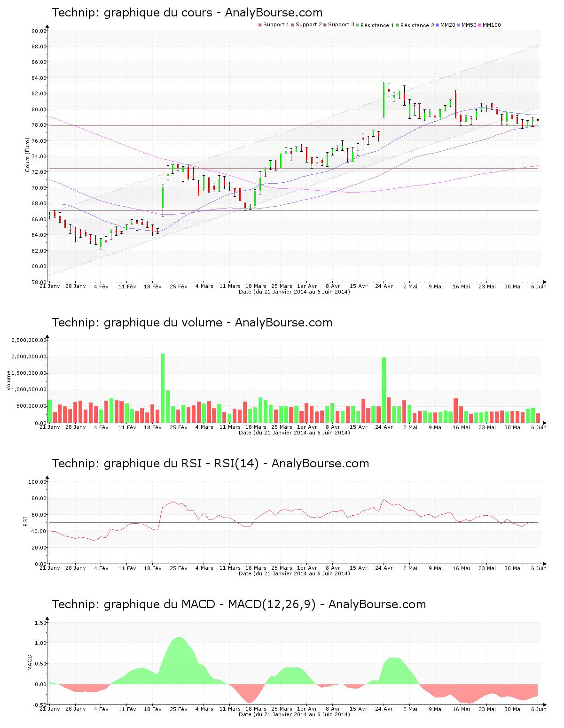Click the '16 Mai' date on the RSI chart

(x=461, y=568)
